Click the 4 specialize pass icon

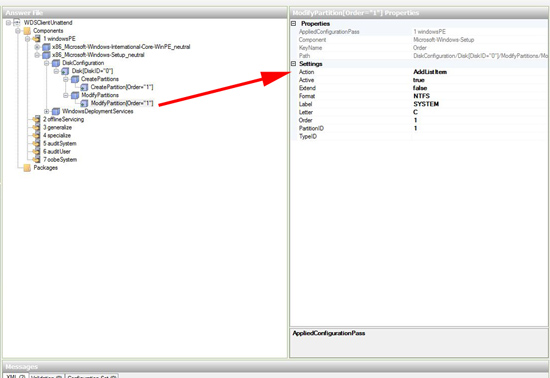click(x=36, y=136)
